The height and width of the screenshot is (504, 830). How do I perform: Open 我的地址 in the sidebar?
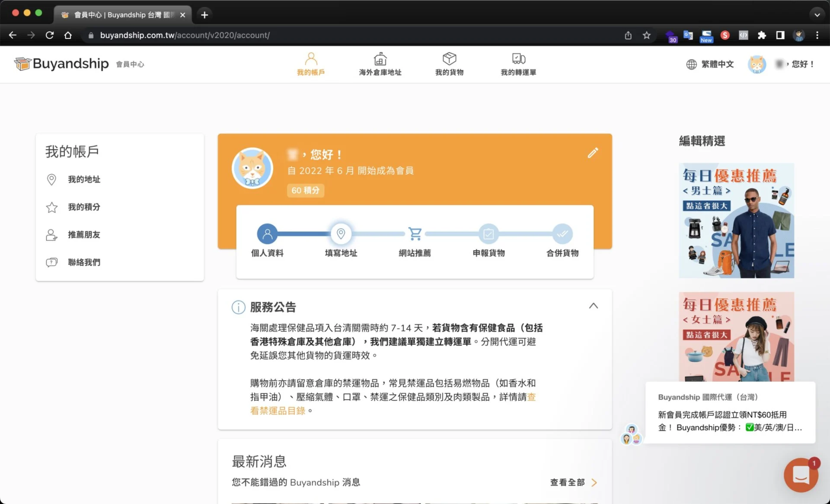pos(84,179)
